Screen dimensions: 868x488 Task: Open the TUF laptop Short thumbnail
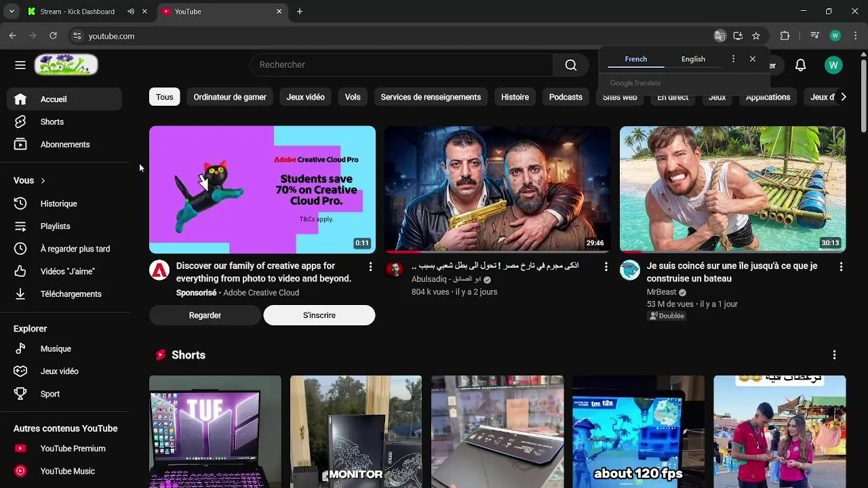(x=215, y=432)
